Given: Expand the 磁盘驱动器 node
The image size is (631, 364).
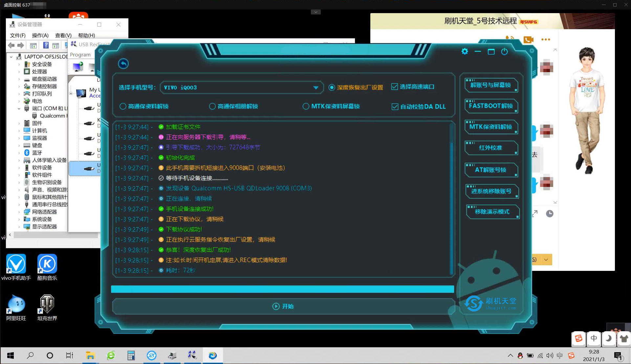Looking at the screenshot, I should (19, 79).
